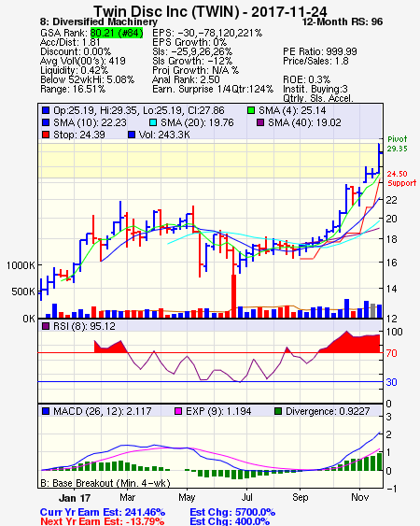Click the 'Nov' date axis label

click(359, 497)
